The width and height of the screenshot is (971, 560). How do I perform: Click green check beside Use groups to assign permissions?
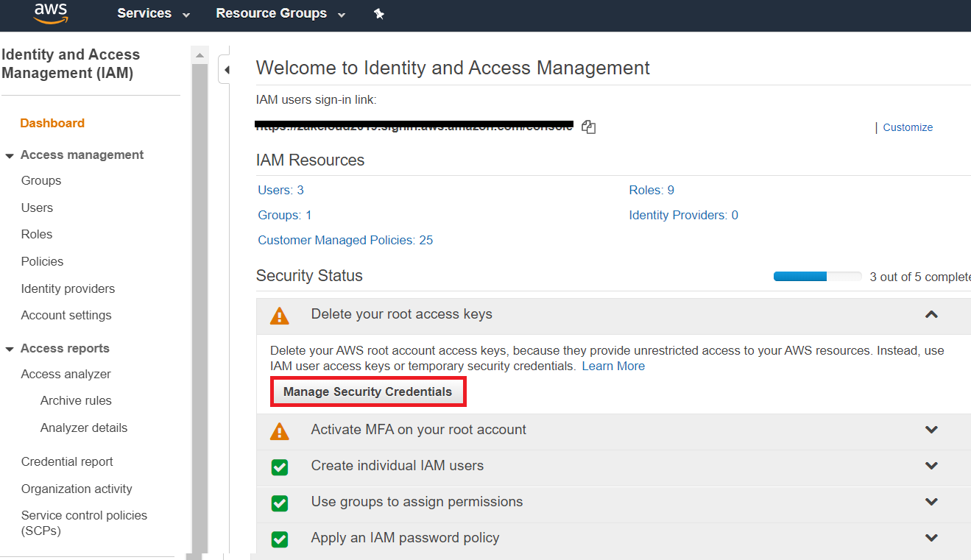pyautogui.click(x=280, y=503)
